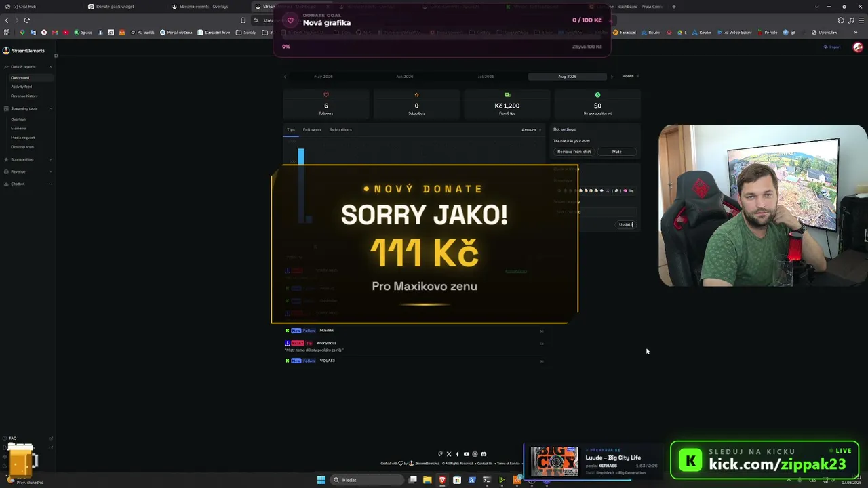Open a new browser tab
This screenshot has width=868, height=488.
click(673, 7)
